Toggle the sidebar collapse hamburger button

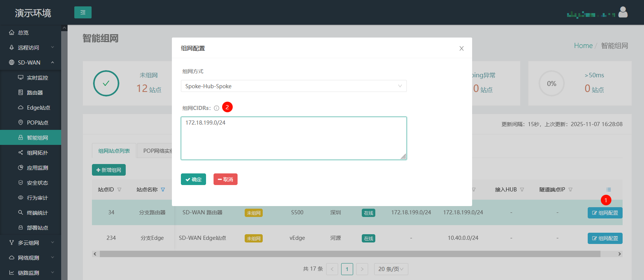83,12
